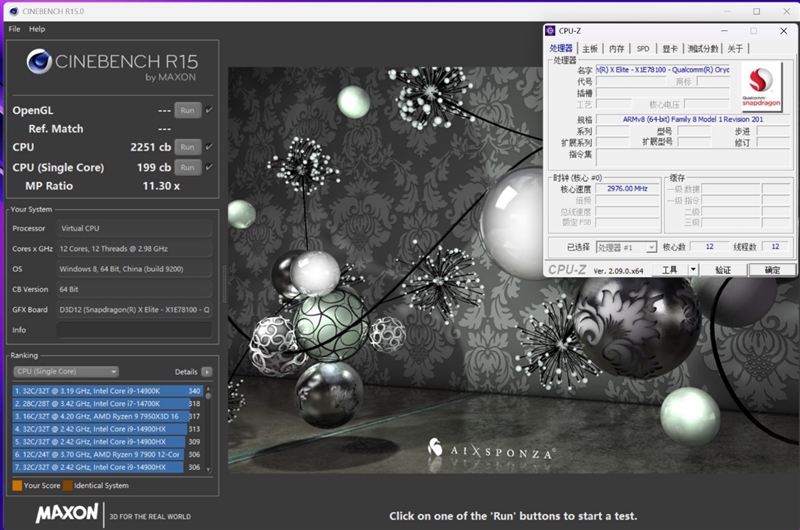Click the Cinebench app icon in title bar
800x530 pixels.
pos(14,11)
